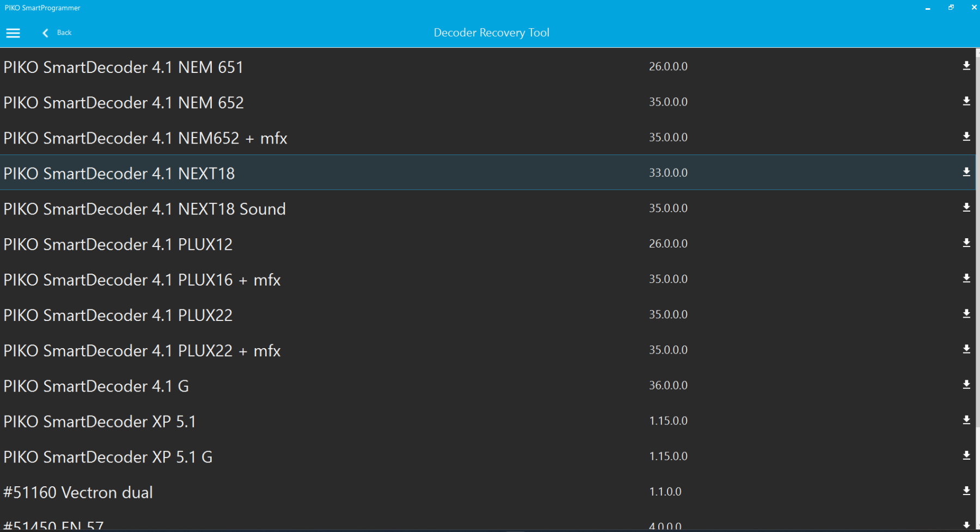Image resolution: width=980 pixels, height=532 pixels.
Task: Restore down the PIKO SmartProgrammer window
Action: tap(951, 8)
